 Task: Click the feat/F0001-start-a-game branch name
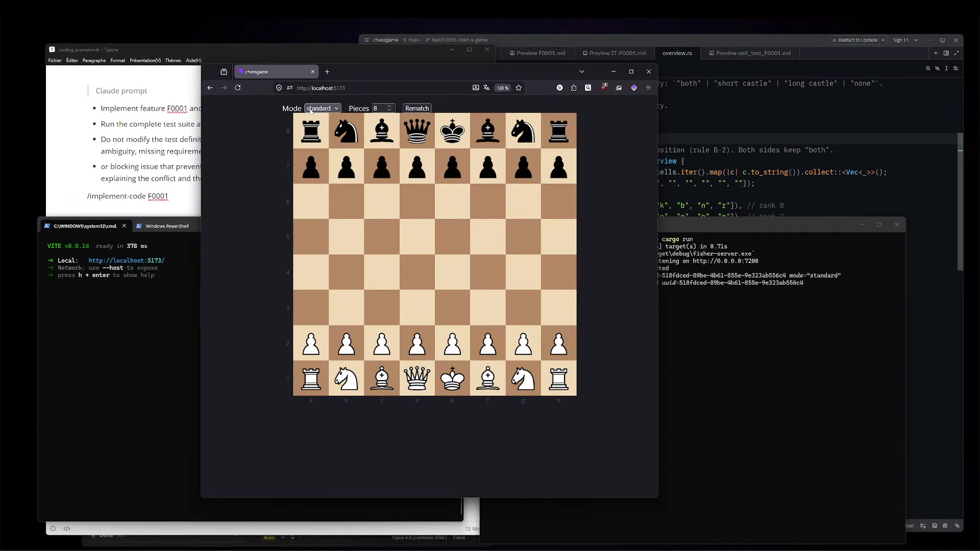(459, 40)
